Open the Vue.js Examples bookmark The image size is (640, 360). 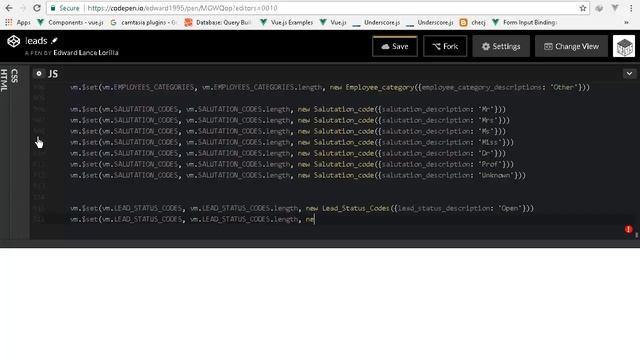click(x=287, y=22)
